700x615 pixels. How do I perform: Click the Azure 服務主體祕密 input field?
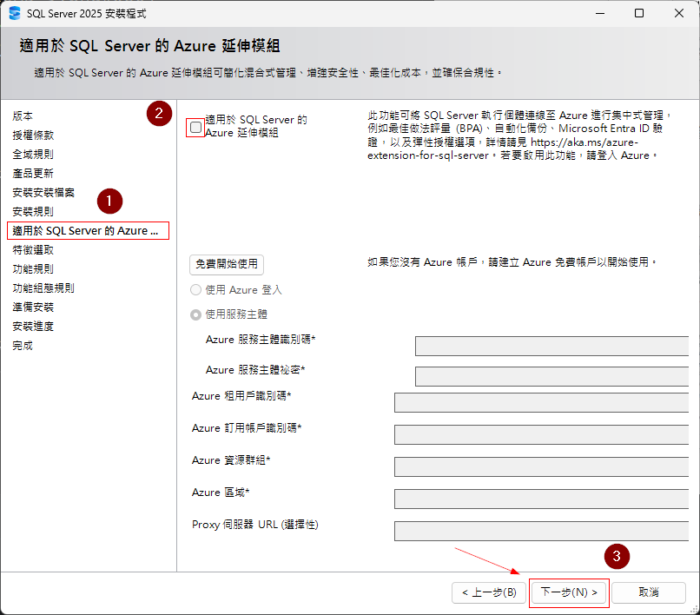[x=551, y=376]
